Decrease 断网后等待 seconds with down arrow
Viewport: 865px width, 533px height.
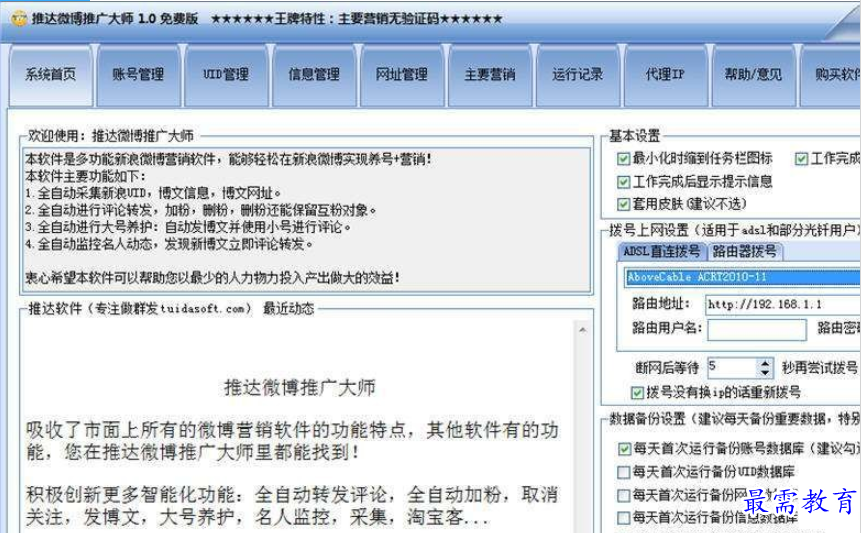point(765,372)
